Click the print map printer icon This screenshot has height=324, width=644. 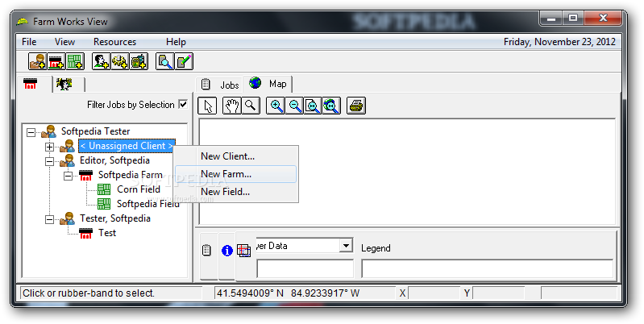click(356, 106)
